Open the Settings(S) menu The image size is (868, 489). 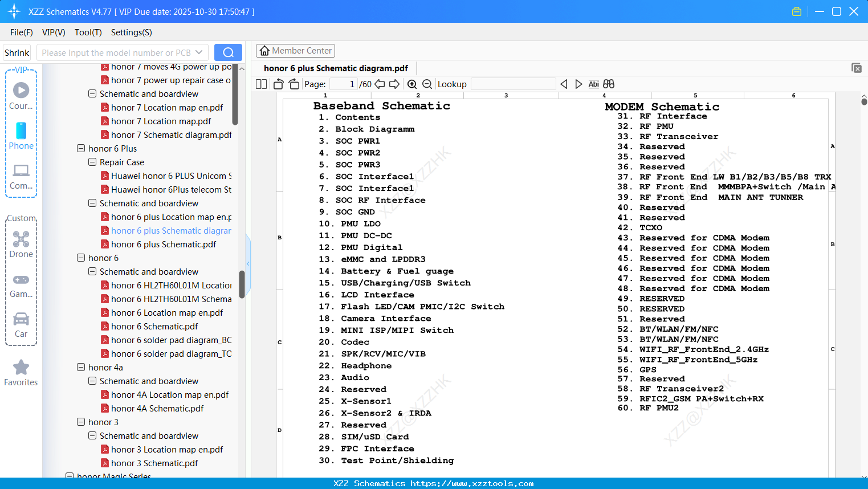pyautogui.click(x=132, y=32)
